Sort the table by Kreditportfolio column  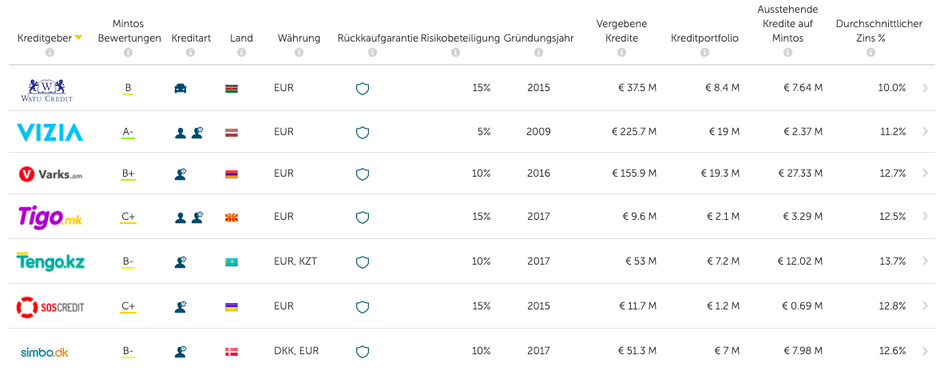point(704,38)
